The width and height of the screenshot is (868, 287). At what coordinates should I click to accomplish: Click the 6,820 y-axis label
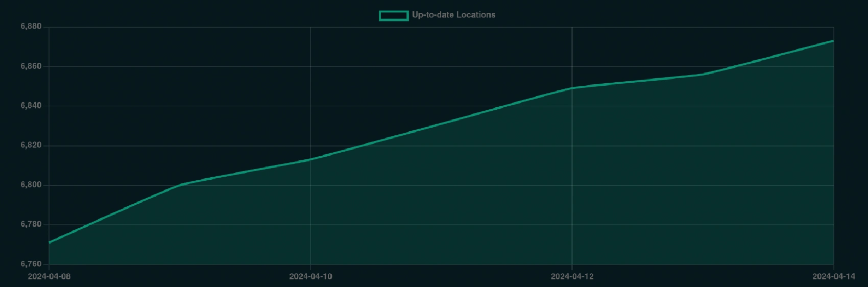click(x=31, y=146)
